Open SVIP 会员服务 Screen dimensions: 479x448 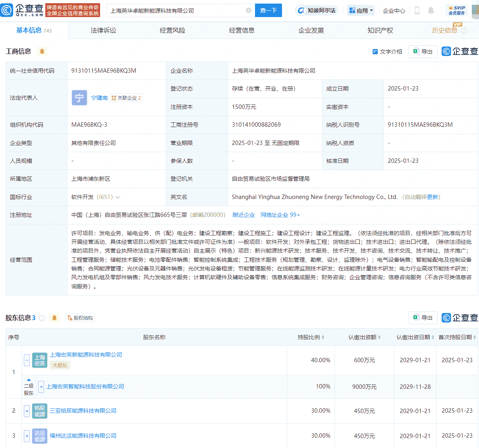(457, 10)
